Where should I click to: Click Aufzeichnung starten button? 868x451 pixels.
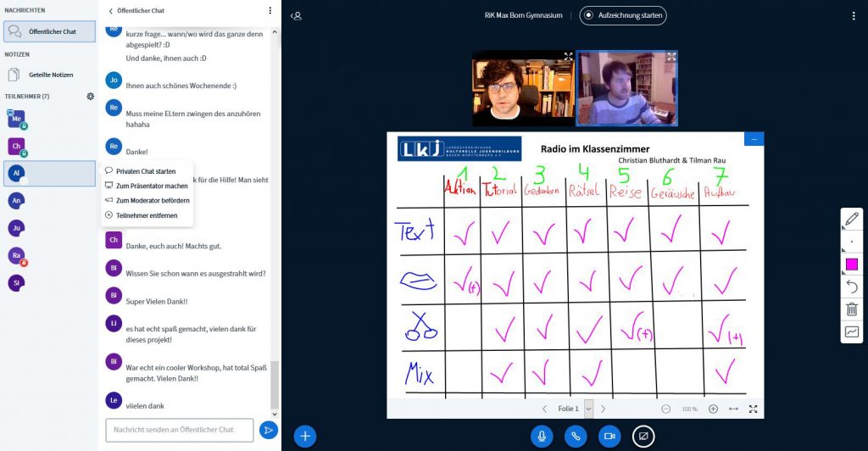pyautogui.click(x=623, y=15)
